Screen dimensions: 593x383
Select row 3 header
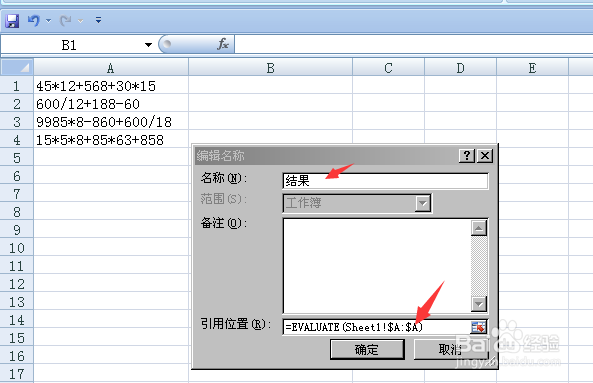[x=17, y=122]
